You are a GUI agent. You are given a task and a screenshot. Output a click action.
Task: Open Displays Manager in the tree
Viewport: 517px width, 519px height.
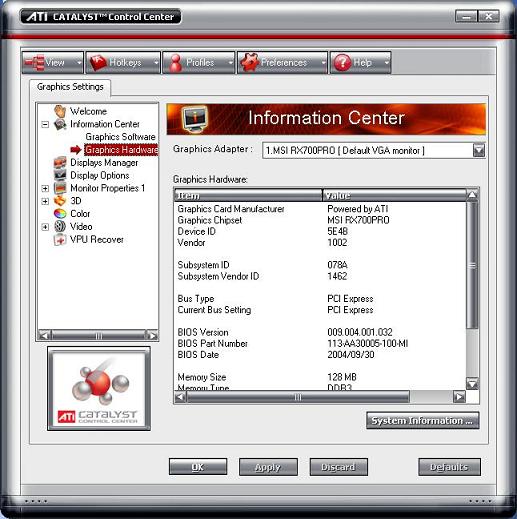[104, 163]
